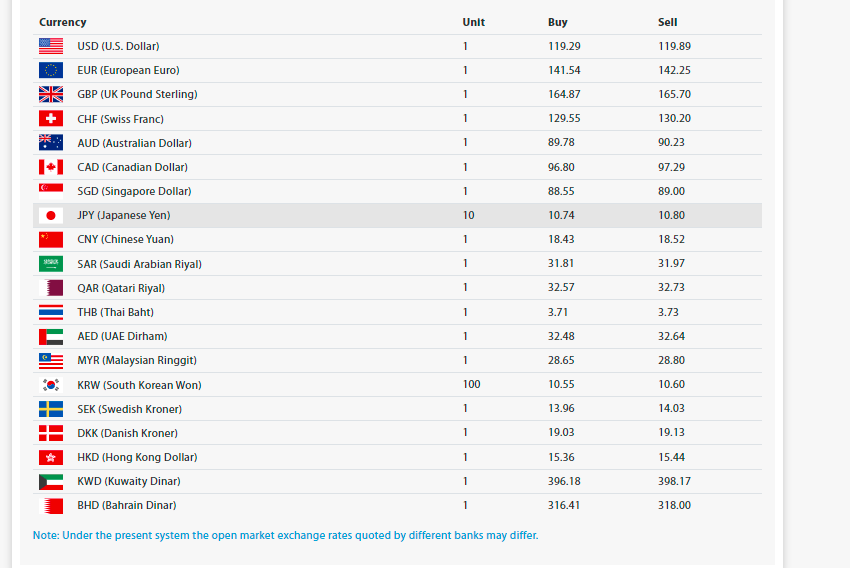Click the Sell column header
This screenshot has height=568, width=850.
coord(668,22)
